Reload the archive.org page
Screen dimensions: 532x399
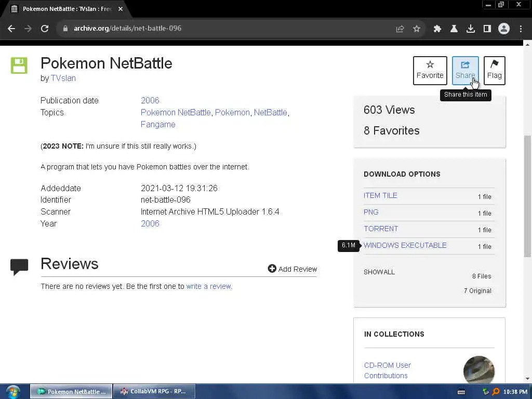[45, 29]
